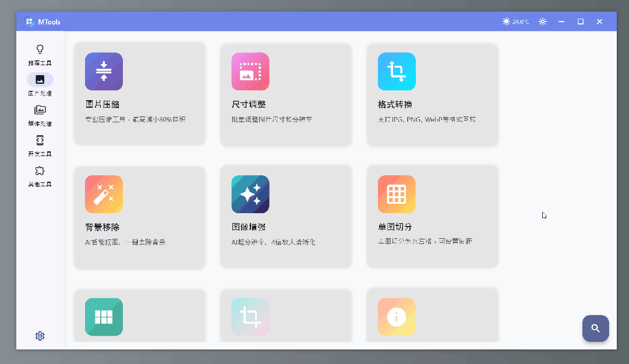Click the JPG, PNG, WebP description text
This screenshot has height=364, width=629.
427,119
